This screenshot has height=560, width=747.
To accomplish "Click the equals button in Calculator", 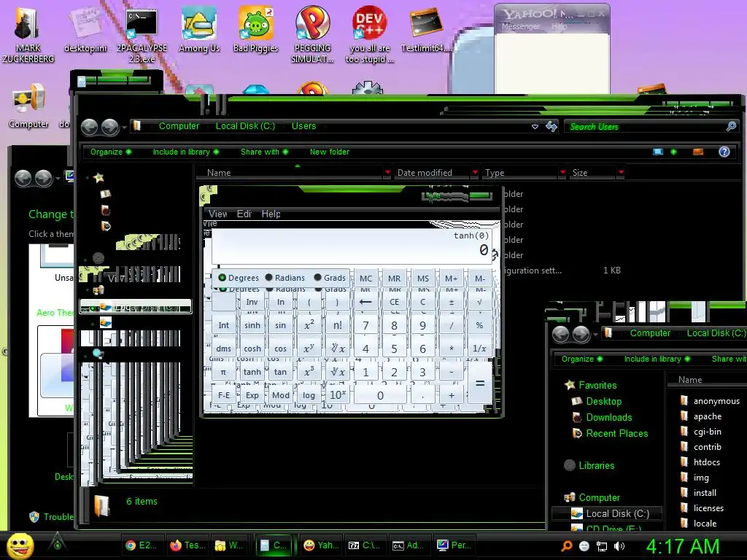I will coord(480,384).
